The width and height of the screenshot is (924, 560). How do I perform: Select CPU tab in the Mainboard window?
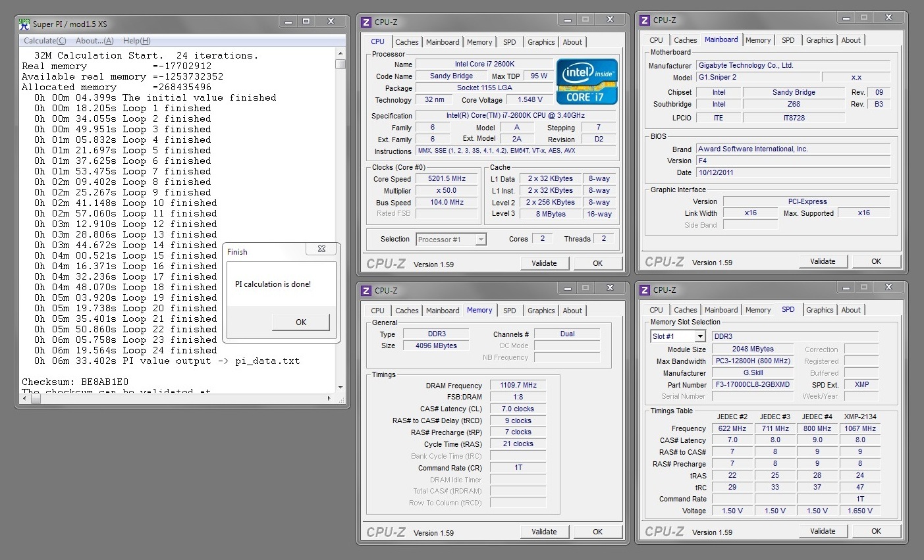tap(656, 40)
